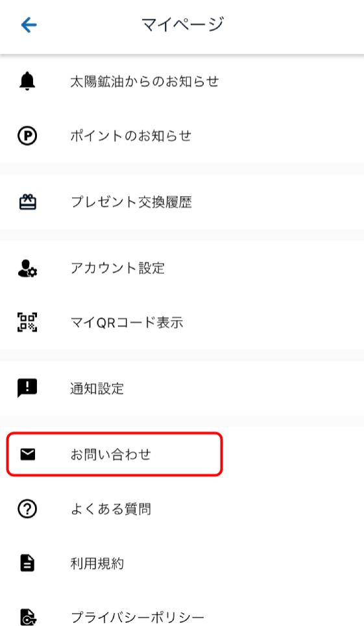Open 通知設定
This screenshot has width=364, height=626.
182,388
